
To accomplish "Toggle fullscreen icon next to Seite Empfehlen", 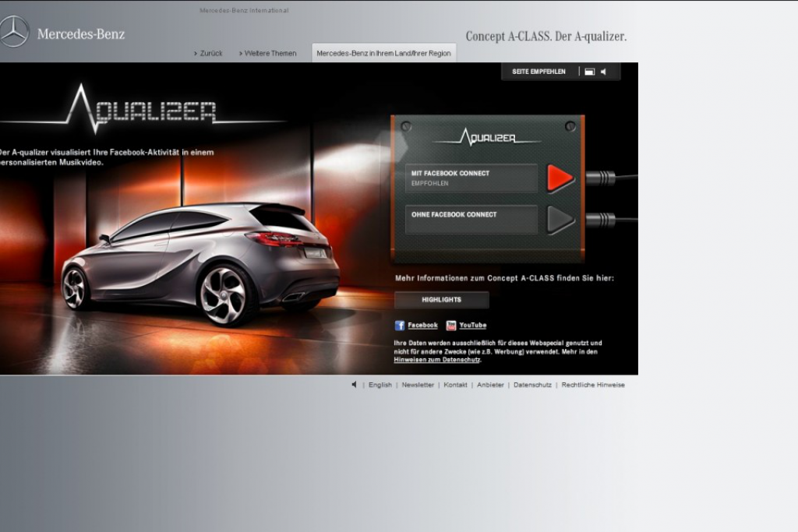I will (589, 72).
